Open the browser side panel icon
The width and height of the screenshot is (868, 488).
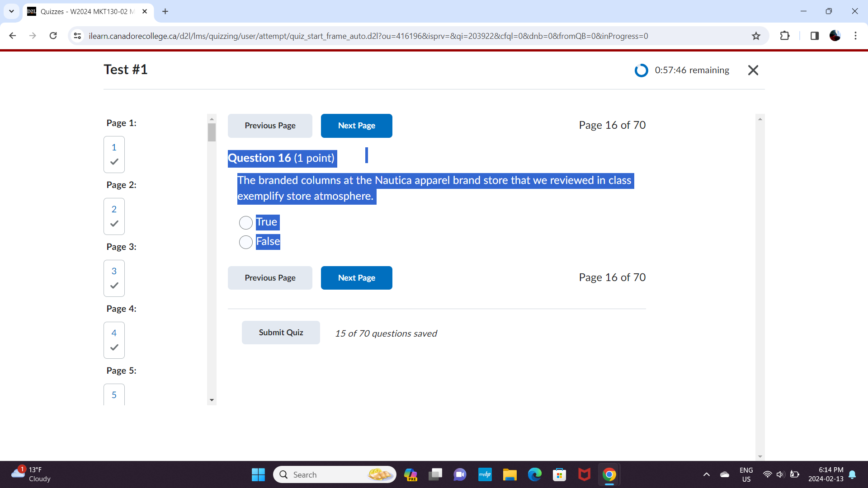click(815, 36)
